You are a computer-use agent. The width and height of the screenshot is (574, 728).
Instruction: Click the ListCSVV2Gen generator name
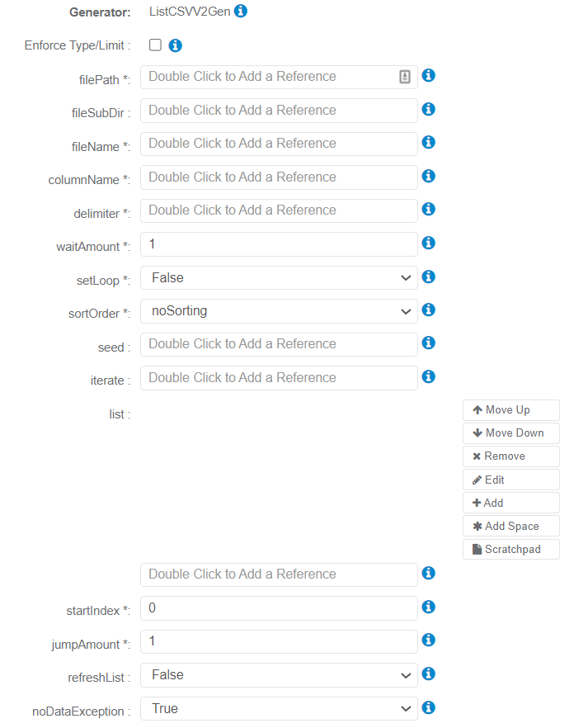[190, 12]
